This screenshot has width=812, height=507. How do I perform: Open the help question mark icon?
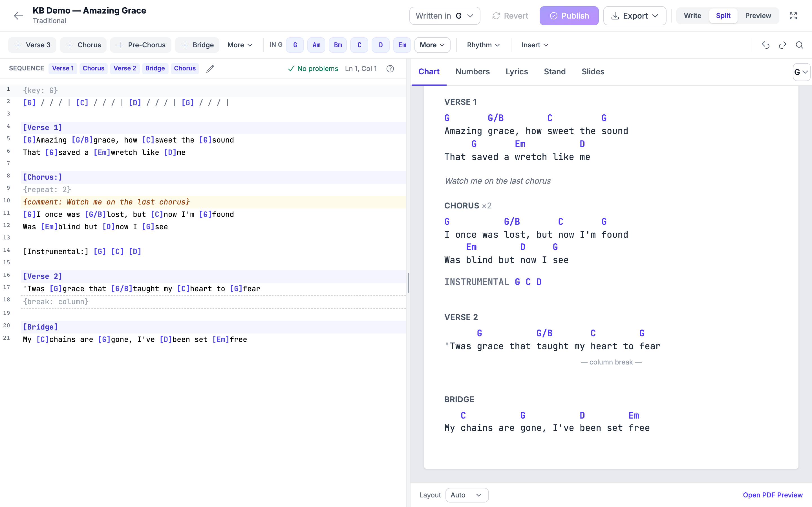point(390,68)
